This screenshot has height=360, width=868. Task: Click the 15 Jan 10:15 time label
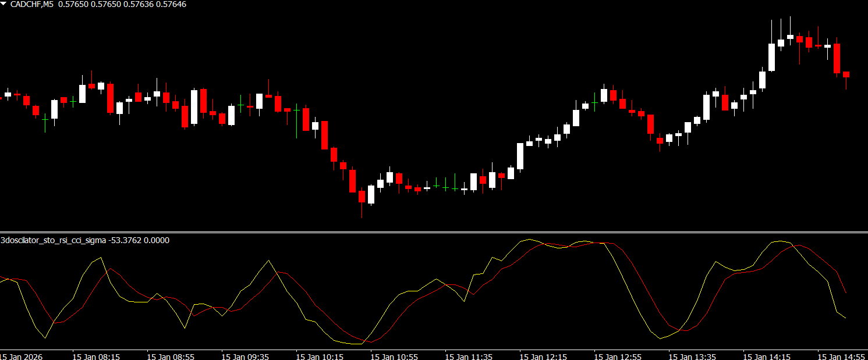pyautogui.click(x=320, y=355)
